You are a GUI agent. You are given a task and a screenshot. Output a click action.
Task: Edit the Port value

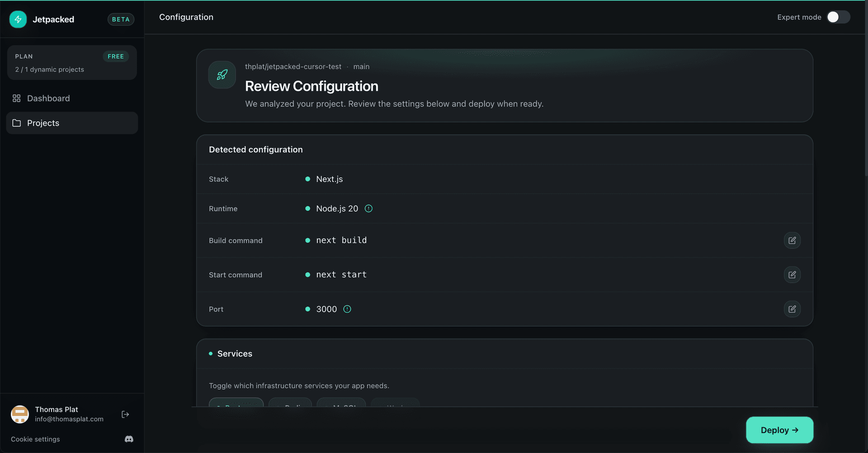coord(792,309)
